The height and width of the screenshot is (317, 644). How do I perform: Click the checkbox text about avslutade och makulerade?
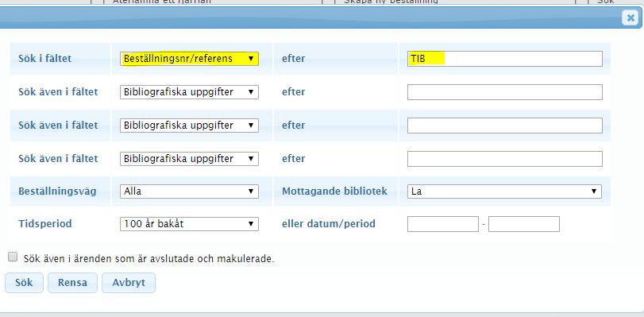pyautogui.click(x=148, y=259)
